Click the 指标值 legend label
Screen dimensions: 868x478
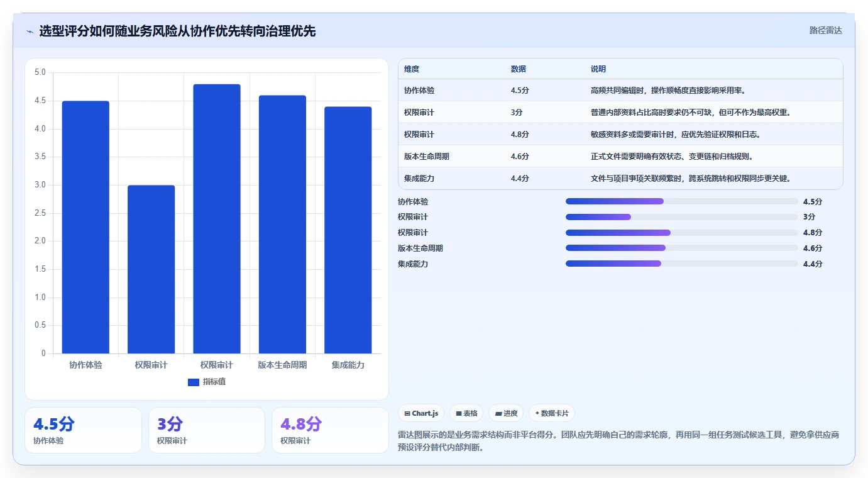(214, 382)
